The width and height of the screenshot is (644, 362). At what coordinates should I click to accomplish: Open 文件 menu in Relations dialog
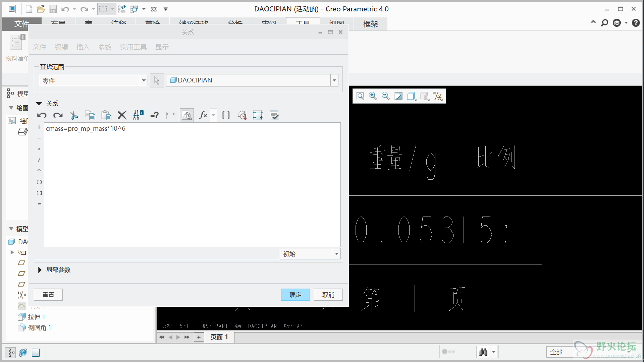pyautogui.click(x=40, y=47)
